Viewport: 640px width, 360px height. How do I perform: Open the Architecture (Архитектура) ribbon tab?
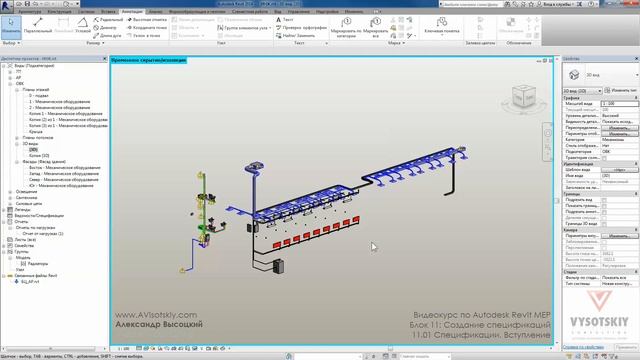(29, 12)
